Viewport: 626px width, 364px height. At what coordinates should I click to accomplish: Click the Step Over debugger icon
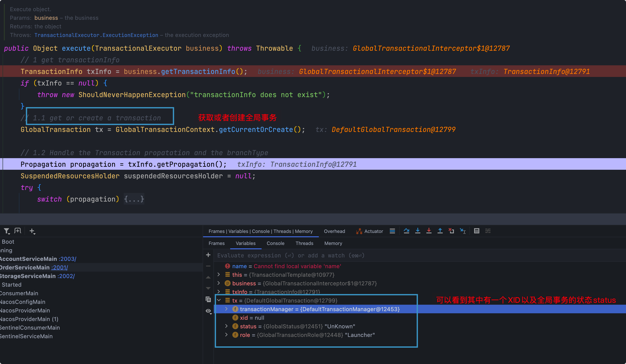[x=406, y=231]
